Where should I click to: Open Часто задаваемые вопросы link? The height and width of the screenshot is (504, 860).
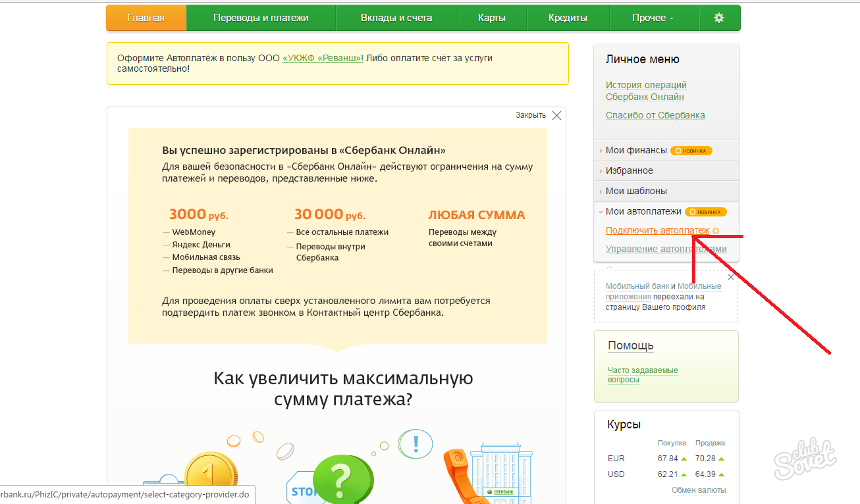(x=643, y=375)
